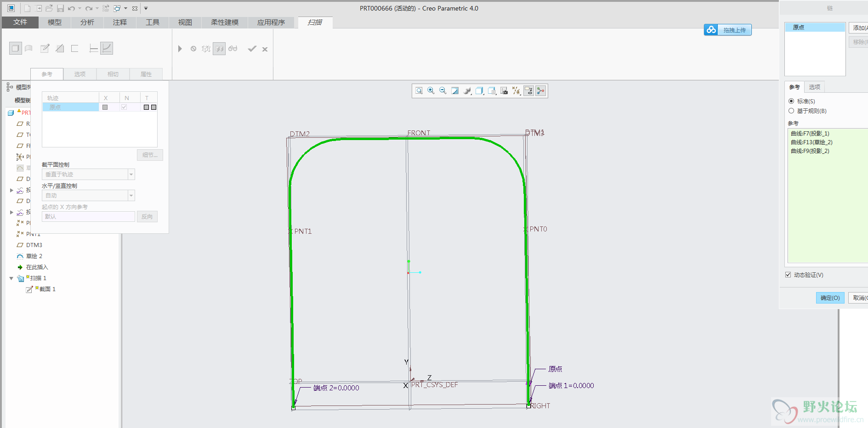Click the Regenerate icon in quick access bar
868x428 pixels.
coord(106,8)
